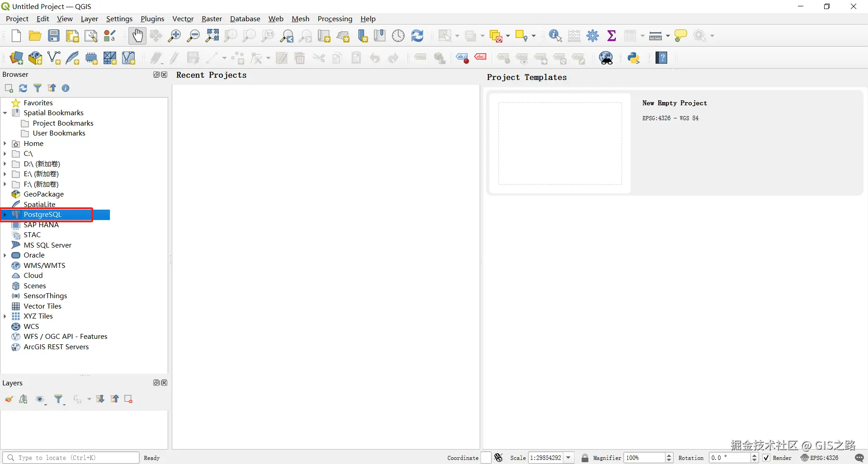Click the New SpatiaLite Layer icon

pos(72,58)
